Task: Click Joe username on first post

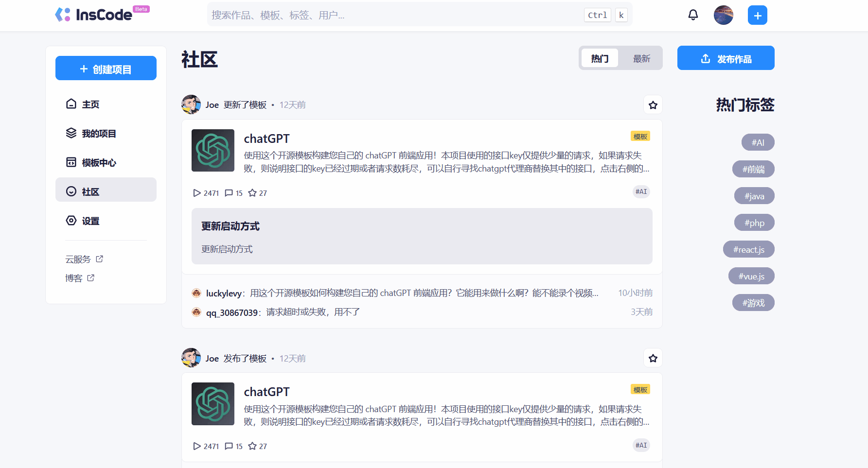Action: pos(212,105)
